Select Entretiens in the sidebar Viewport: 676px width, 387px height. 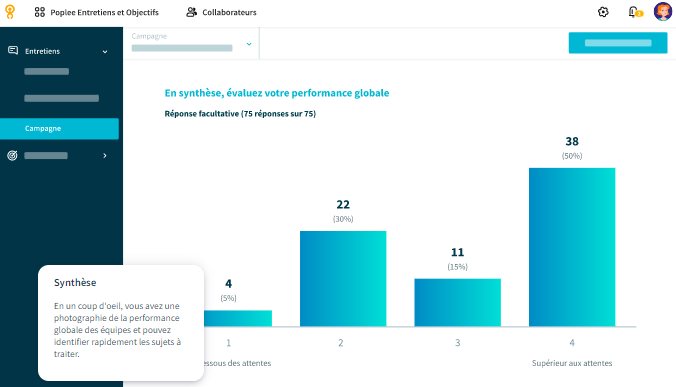(x=42, y=51)
